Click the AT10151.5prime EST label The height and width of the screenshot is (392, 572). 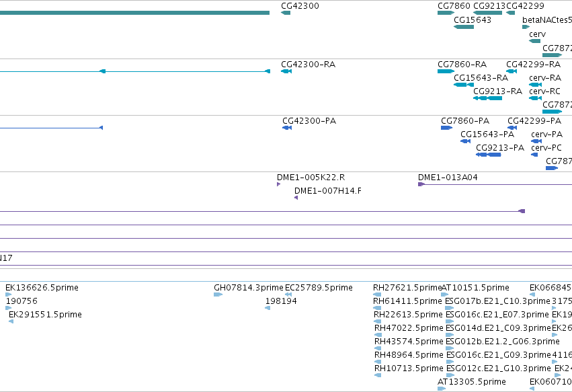(x=475, y=288)
